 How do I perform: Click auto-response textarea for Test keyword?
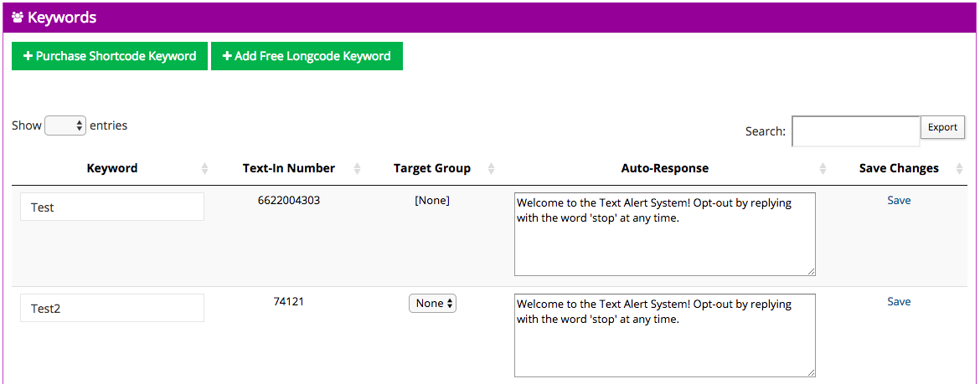(664, 234)
